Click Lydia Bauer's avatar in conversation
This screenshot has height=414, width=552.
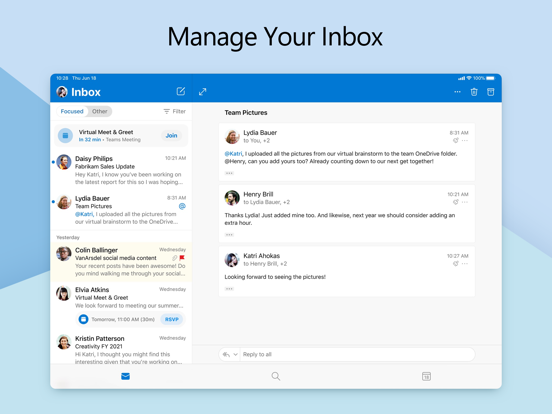point(232,137)
